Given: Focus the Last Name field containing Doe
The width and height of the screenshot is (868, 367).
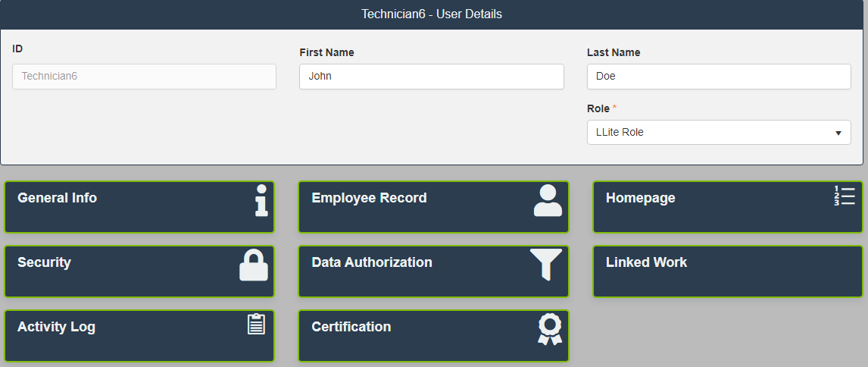Looking at the screenshot, I should (718, 77).
